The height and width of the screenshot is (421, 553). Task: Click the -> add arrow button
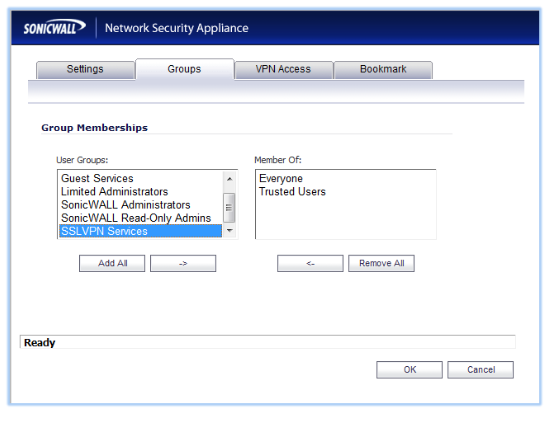(183, 263)
